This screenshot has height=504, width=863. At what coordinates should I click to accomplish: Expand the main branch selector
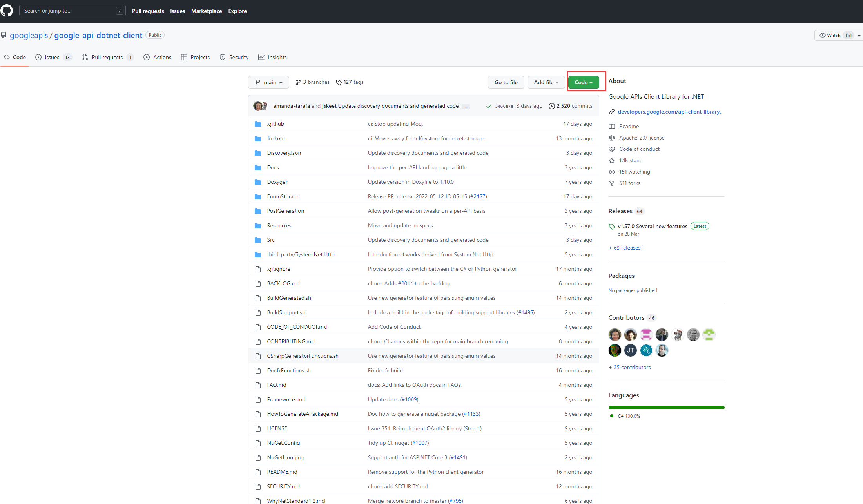click(x=268, y=82)
